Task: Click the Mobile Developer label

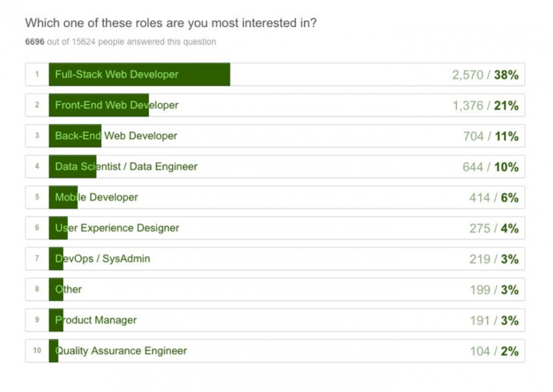Action: point(96,197)
